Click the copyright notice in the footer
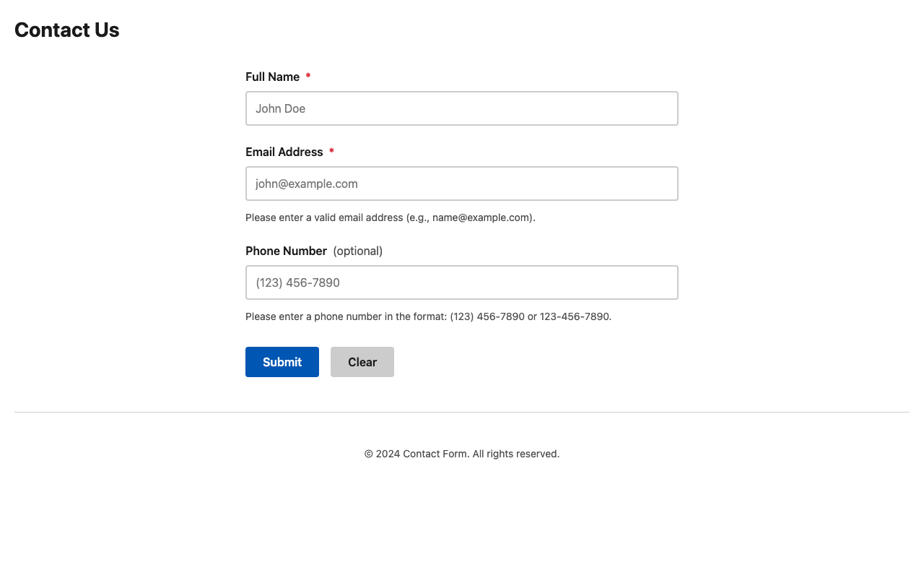The width and height of the screenshot is (924, 578). (x=462, y=454)
